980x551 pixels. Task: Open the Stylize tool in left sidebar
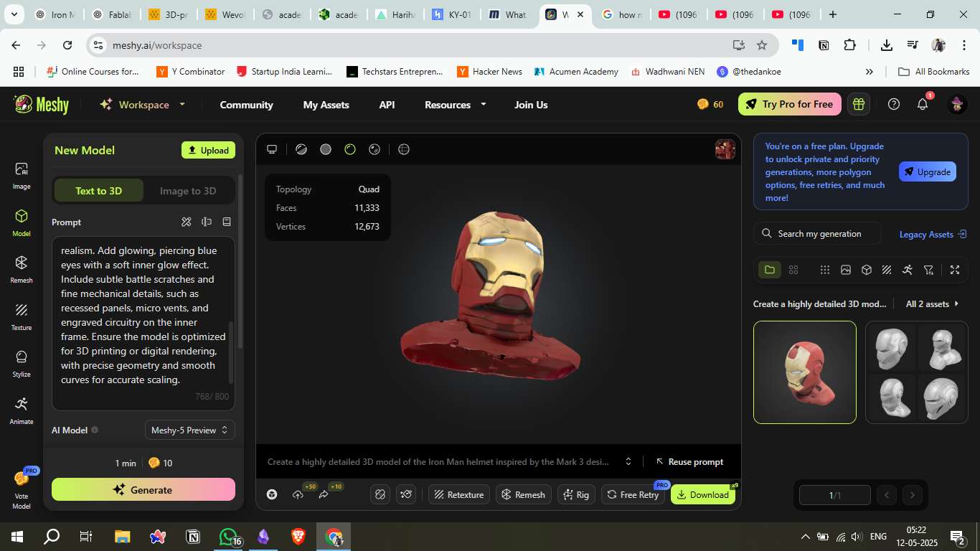pyautogui.click(x=22, y=364)
